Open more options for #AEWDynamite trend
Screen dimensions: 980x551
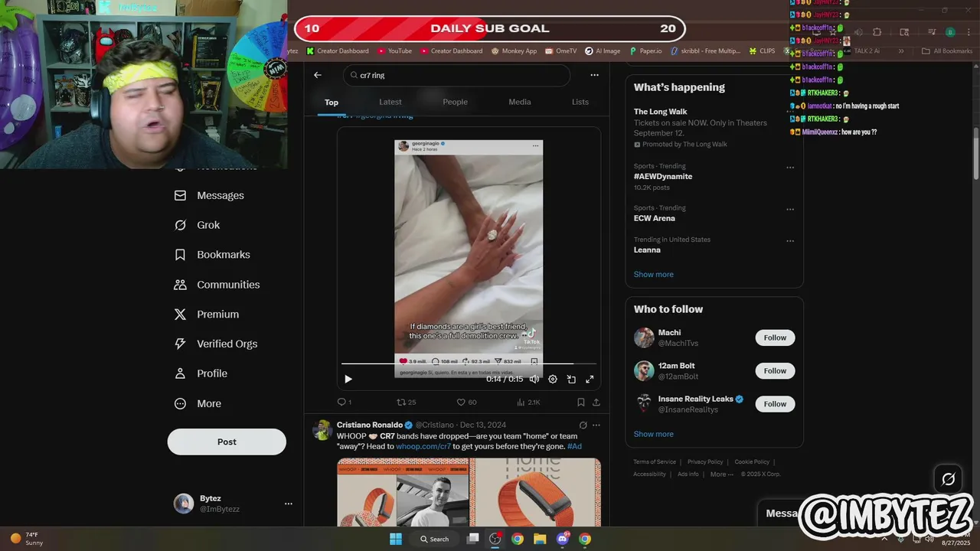(x=790, y=168)
